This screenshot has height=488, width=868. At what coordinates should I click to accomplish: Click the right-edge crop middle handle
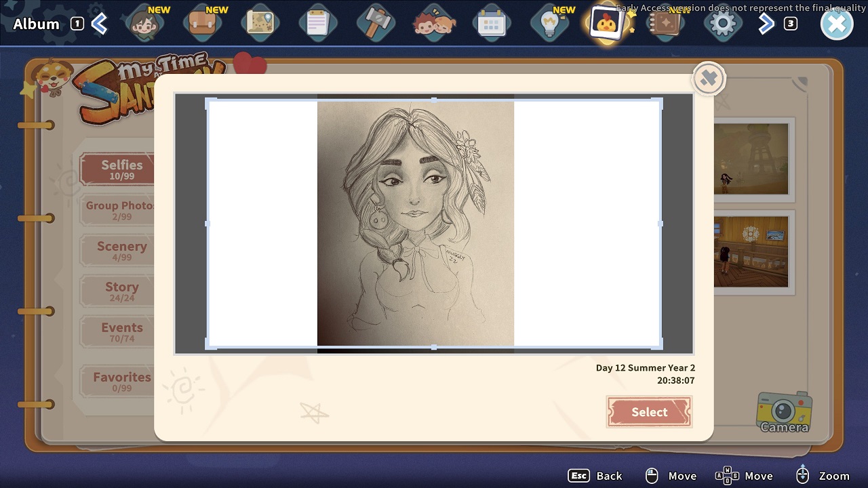(x=660, y=224)
